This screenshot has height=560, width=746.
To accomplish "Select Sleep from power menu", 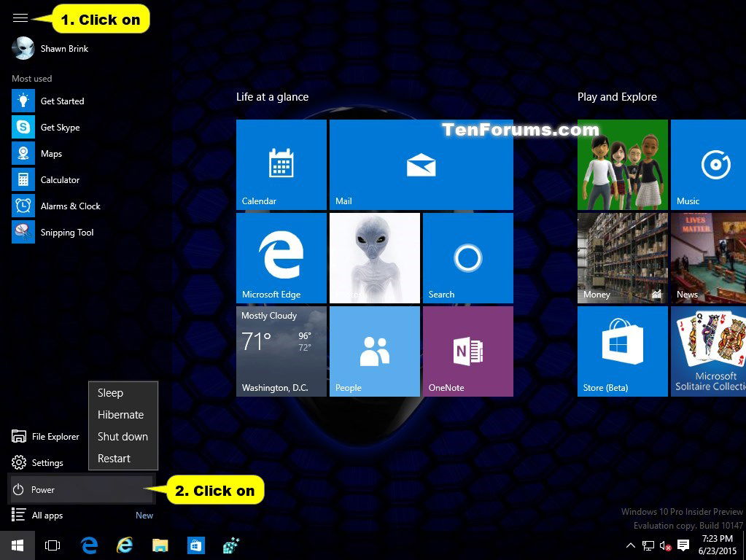I will click(x=123, y=393).
